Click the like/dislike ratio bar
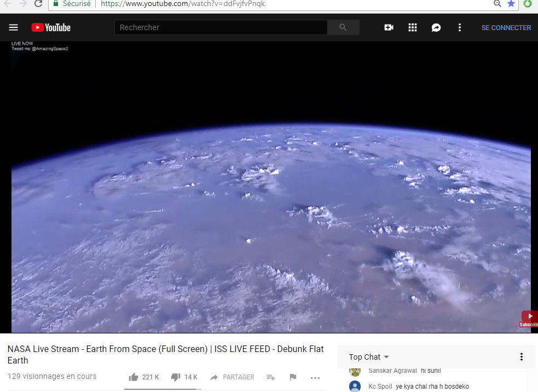This screenshot has height=392, width=538. tap(163, 389)
